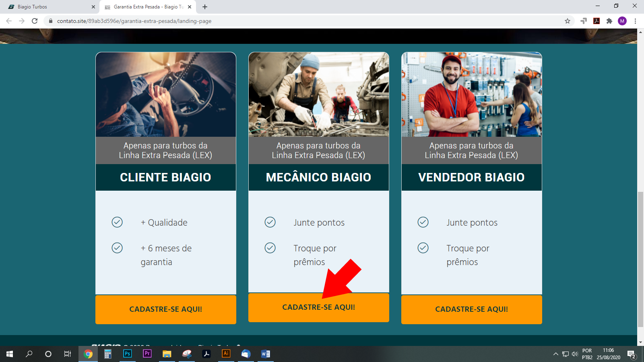644x362 pixels.
Task: Show hidden system tray icons
Action: pyautogui.click(x=556, y=354)
